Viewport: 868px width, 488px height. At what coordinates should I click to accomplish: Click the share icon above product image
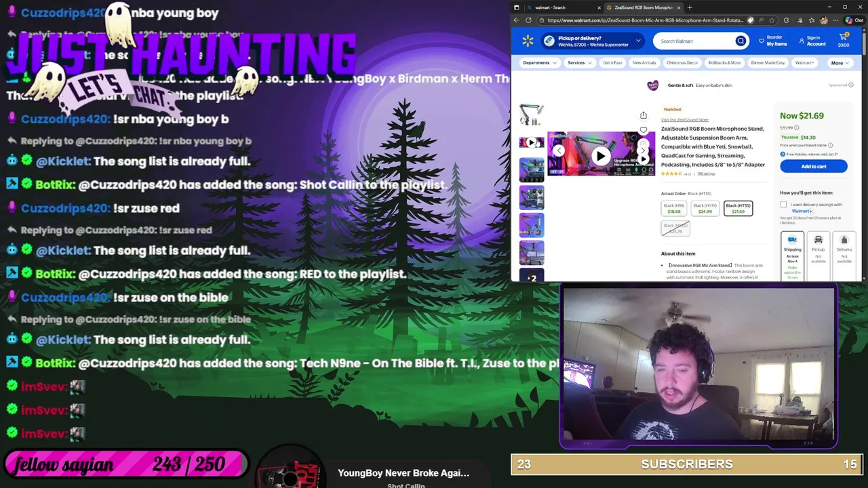643,115
